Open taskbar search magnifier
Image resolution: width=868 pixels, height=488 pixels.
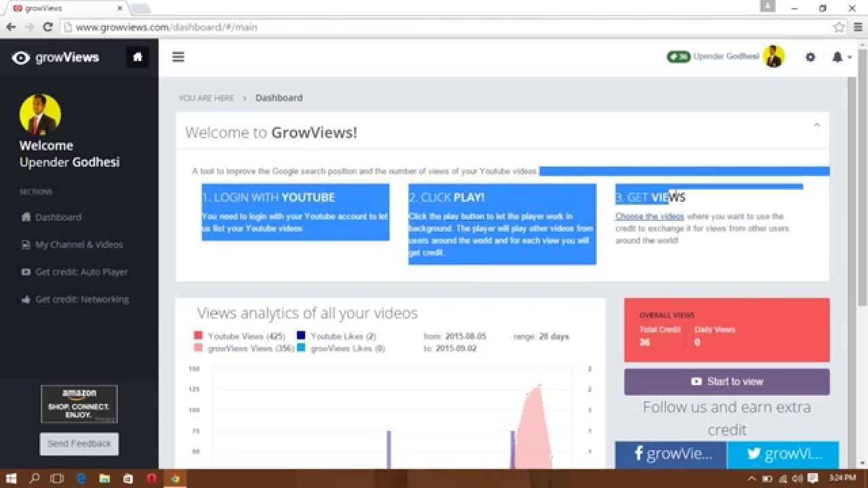click(x=35, y=479)
